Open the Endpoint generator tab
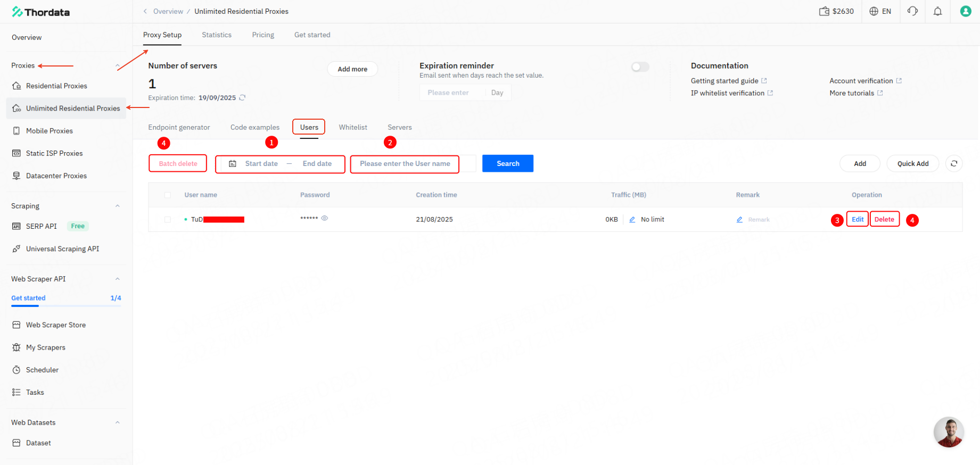980x465 pixels. (179, 127)
